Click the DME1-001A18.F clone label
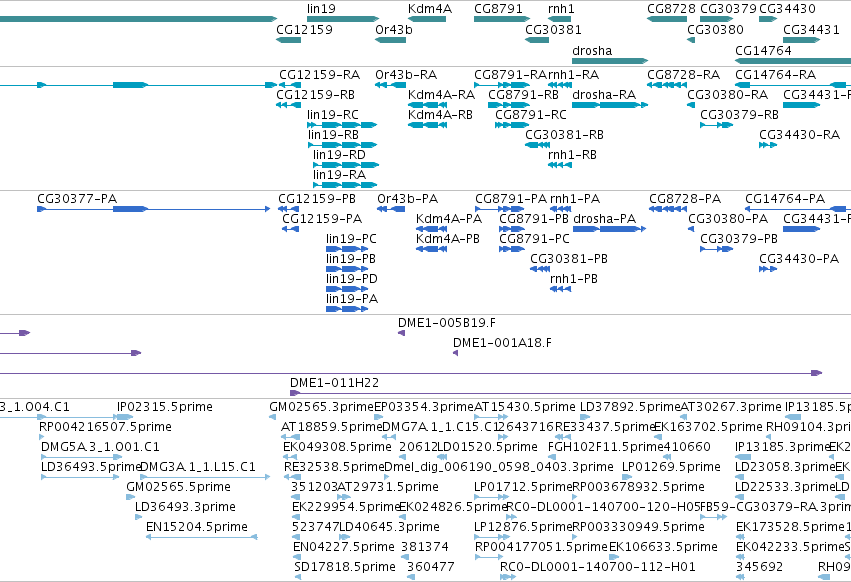This screenshot has width=851, height=582. tap(502, 343)
